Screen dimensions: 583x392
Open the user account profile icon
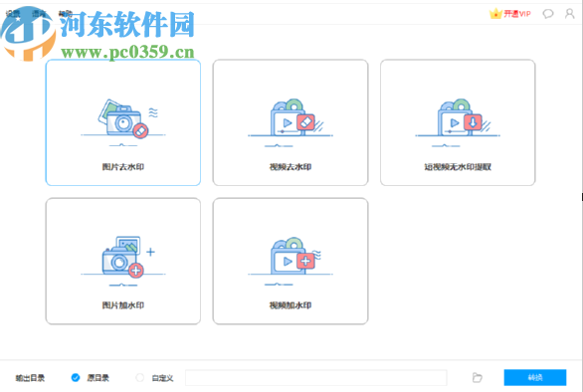(570, 14)
